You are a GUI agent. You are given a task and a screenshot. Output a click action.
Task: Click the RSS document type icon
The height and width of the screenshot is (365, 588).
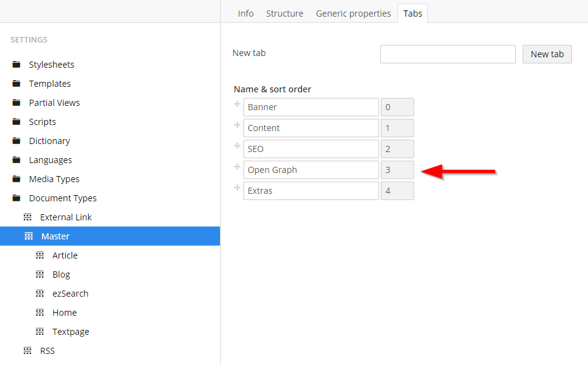(x=27, y=351)
